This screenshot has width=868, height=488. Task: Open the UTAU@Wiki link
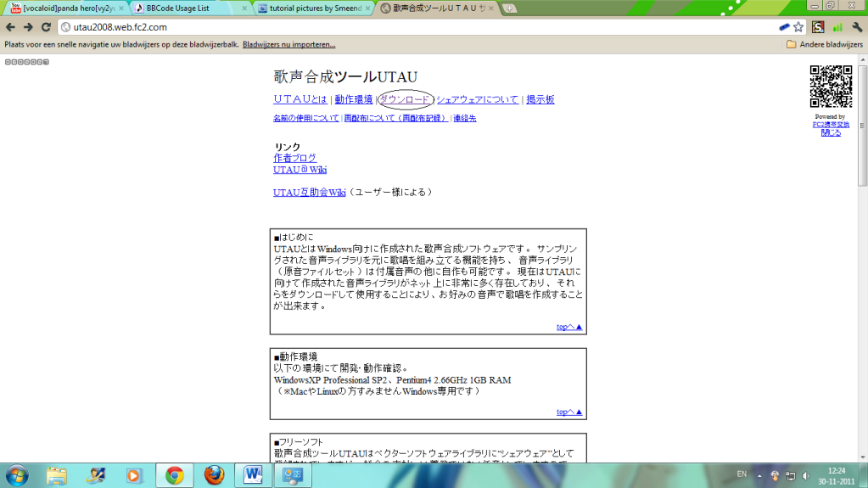point(300,170)
